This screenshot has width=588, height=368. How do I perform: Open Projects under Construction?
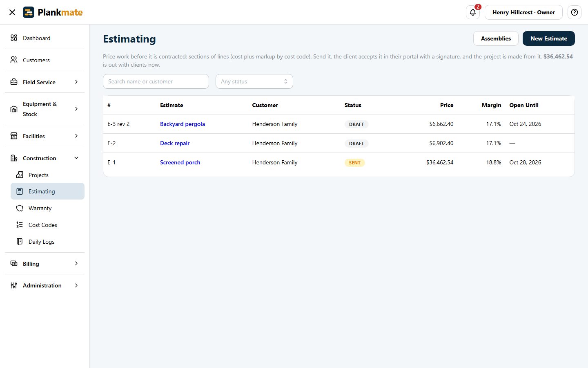coord(47,175)
